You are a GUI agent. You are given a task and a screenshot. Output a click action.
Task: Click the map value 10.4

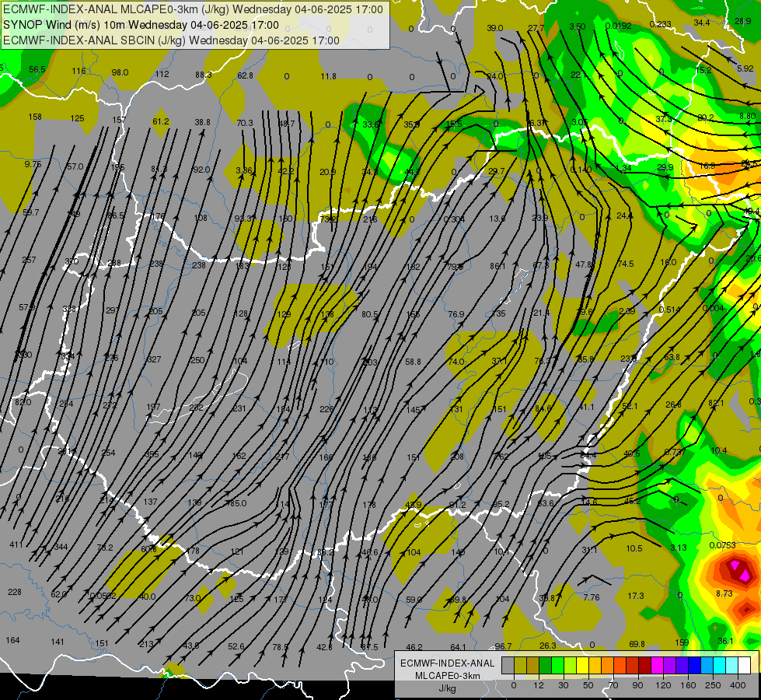(x=719, y=450)
